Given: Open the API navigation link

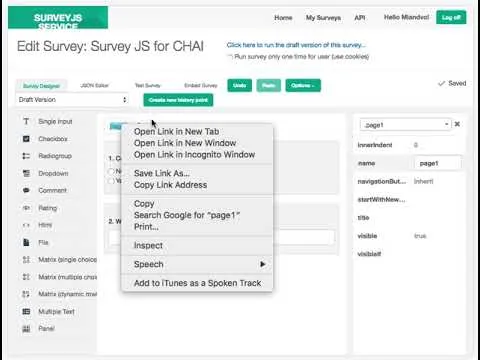Looking at the screenshot, I should (360, 18).
